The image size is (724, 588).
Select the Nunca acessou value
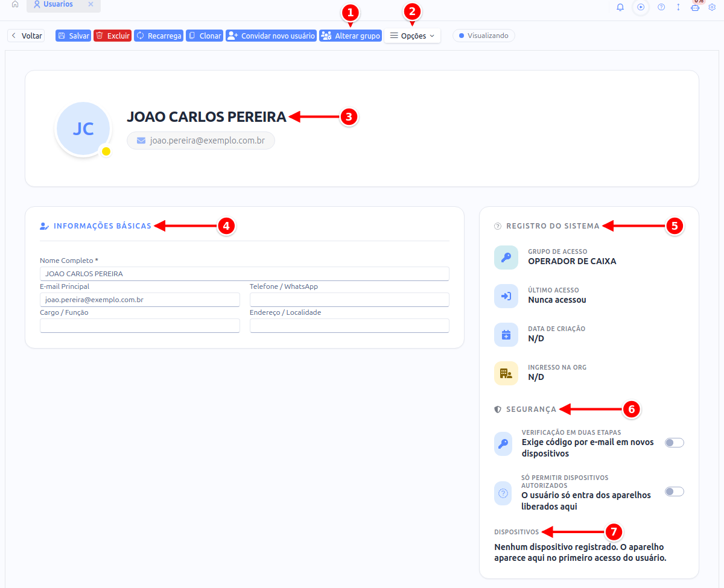[557, 300]
